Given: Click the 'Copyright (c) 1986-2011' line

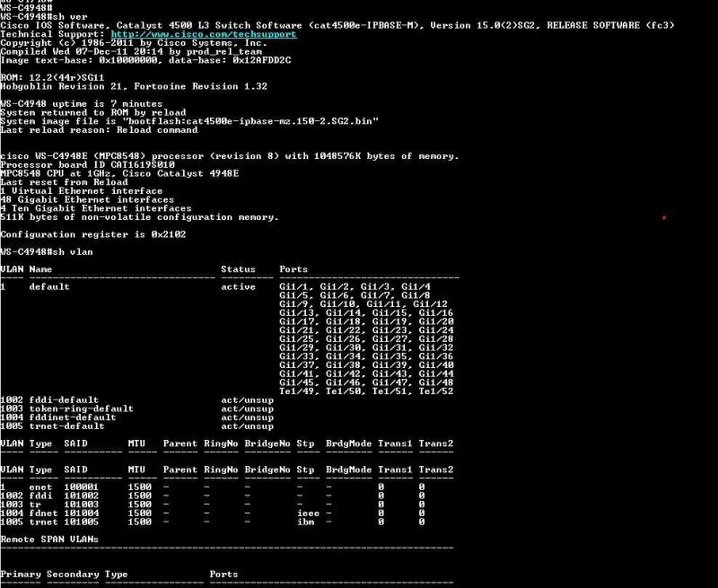Looking at the screenshot, I should click(x=133, y=43).
